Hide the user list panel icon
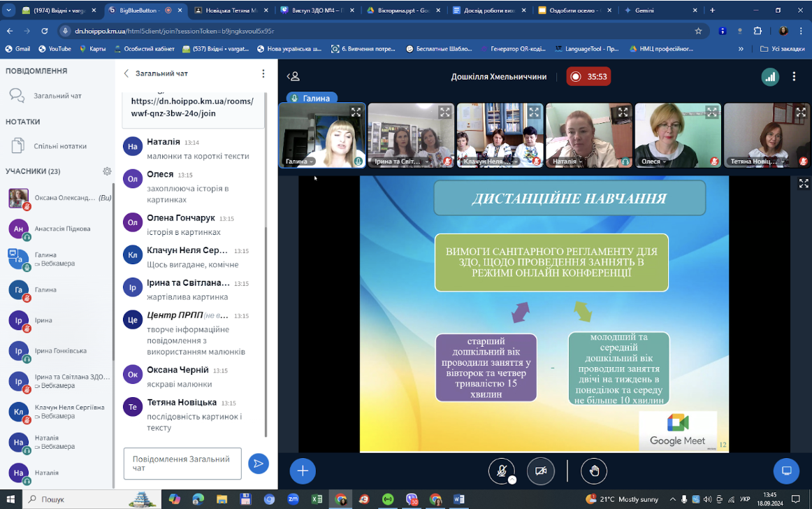This screenshot has height=509, width=812. 293,77
